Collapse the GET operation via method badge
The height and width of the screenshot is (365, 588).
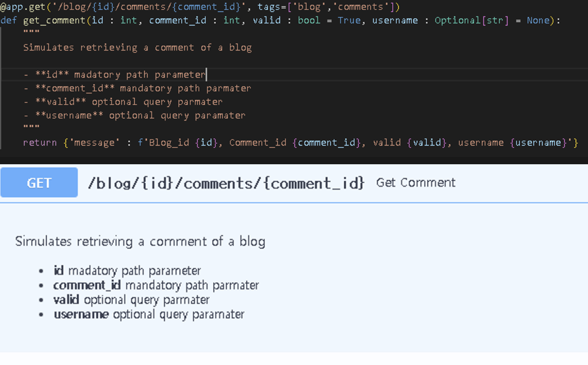pyautogui.click(x=39, y=182)
